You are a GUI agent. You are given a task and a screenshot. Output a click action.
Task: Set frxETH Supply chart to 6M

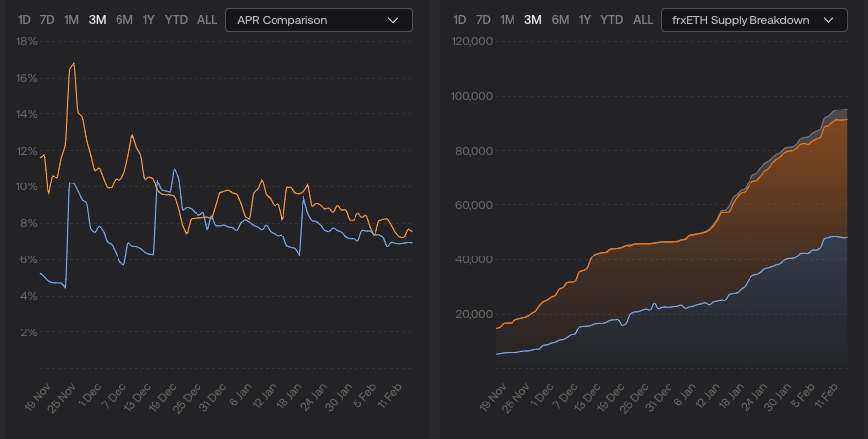tap(560, 20)
